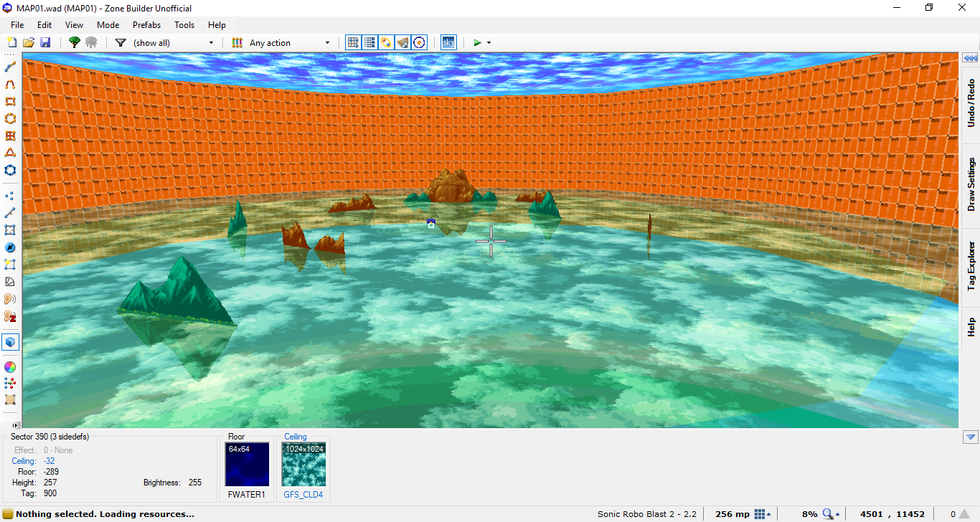This screenshot has width=980, height=522.
Task: Toggle the dotted grid toolbar button
Action: pos(369,43)
